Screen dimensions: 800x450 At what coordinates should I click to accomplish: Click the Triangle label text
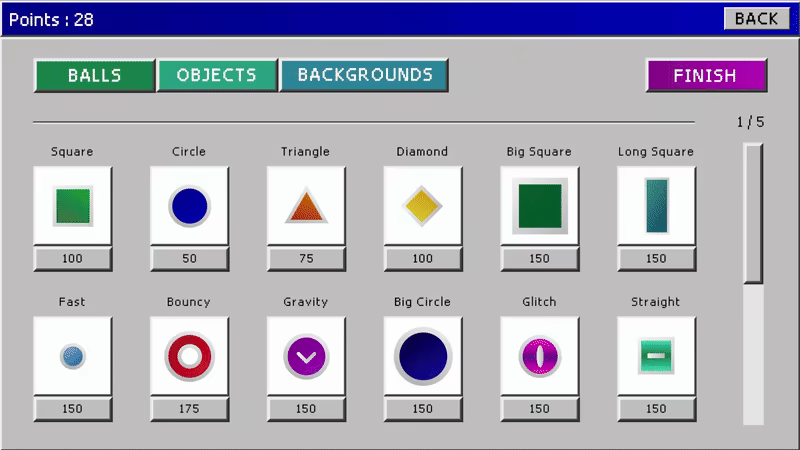(306, 152)
